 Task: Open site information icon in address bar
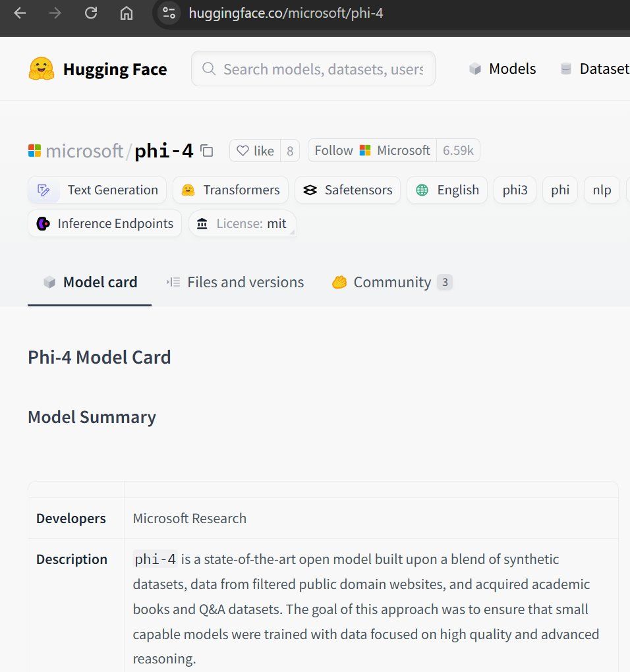tap(169, 13)
